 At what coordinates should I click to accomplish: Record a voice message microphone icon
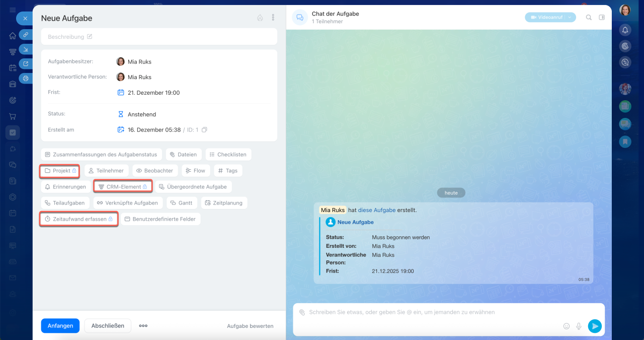[579, 326]
